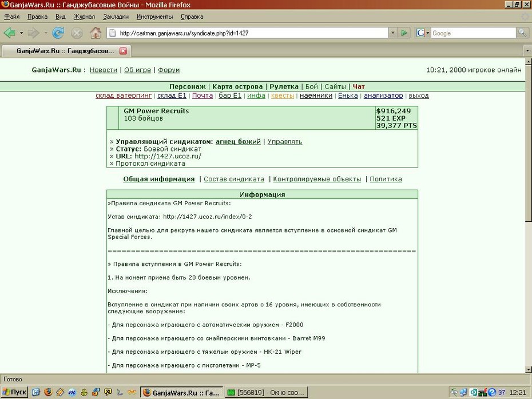The image size is (532, 399).
Task: Open the Инструменты menu
Action: [x=154, y=17]
